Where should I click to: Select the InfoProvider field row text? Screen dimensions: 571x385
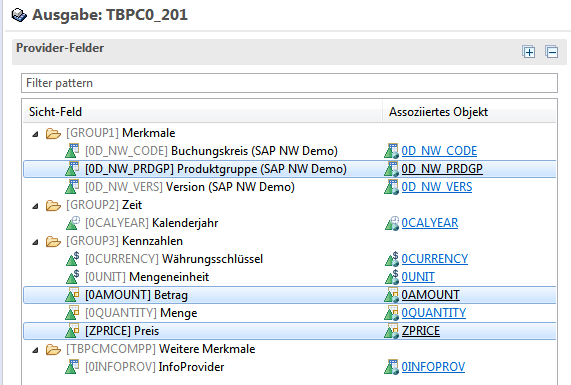point(154,366)
